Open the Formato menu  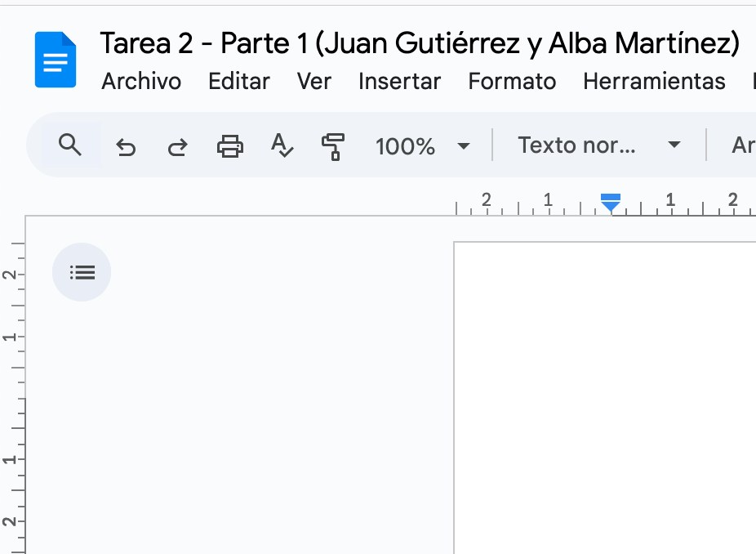[512, 82]
